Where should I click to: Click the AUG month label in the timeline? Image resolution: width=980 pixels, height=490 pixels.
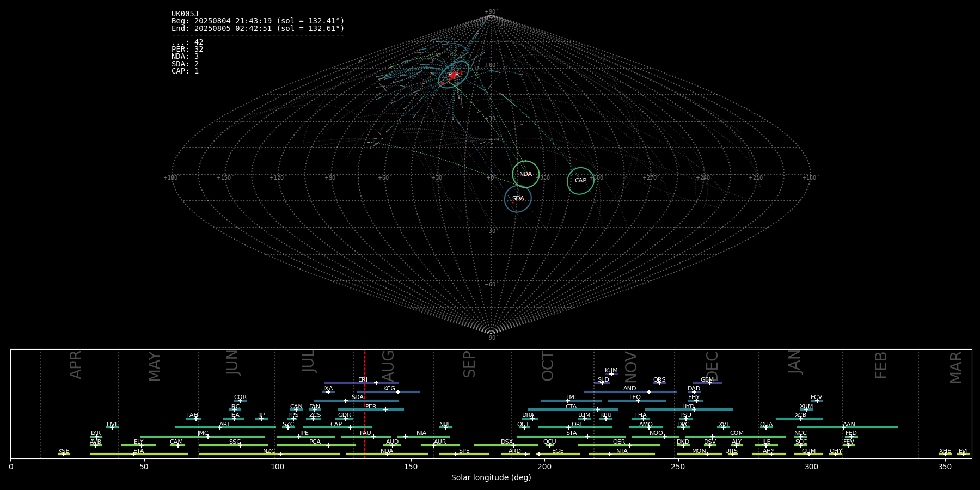point(388,365)
